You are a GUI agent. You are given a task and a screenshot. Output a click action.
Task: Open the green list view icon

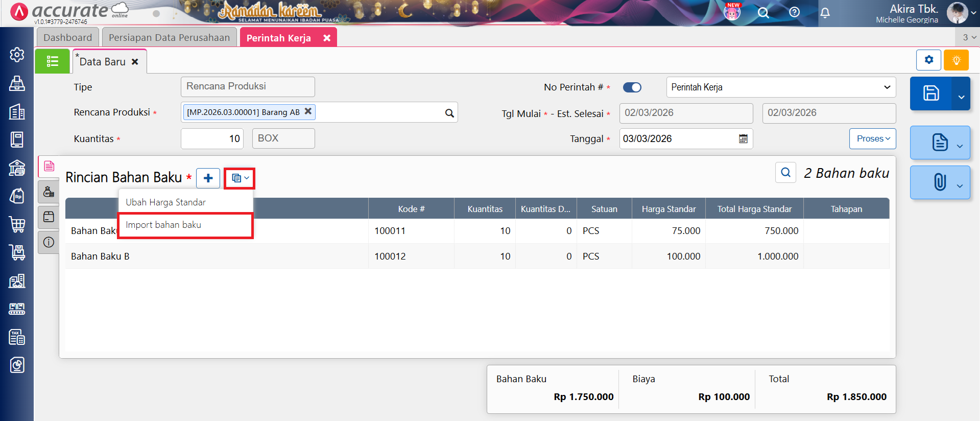(52, 61)
